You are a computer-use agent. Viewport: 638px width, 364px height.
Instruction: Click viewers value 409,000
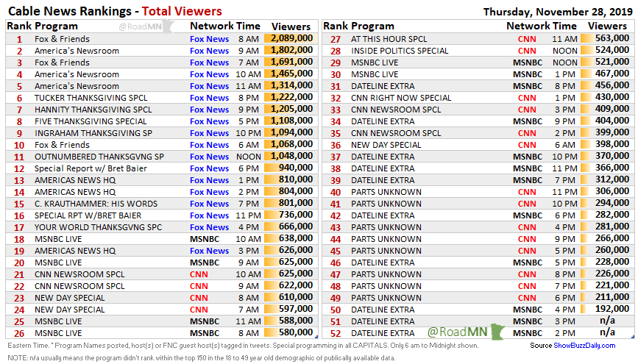pyautogui.click(x=612, y=109)
